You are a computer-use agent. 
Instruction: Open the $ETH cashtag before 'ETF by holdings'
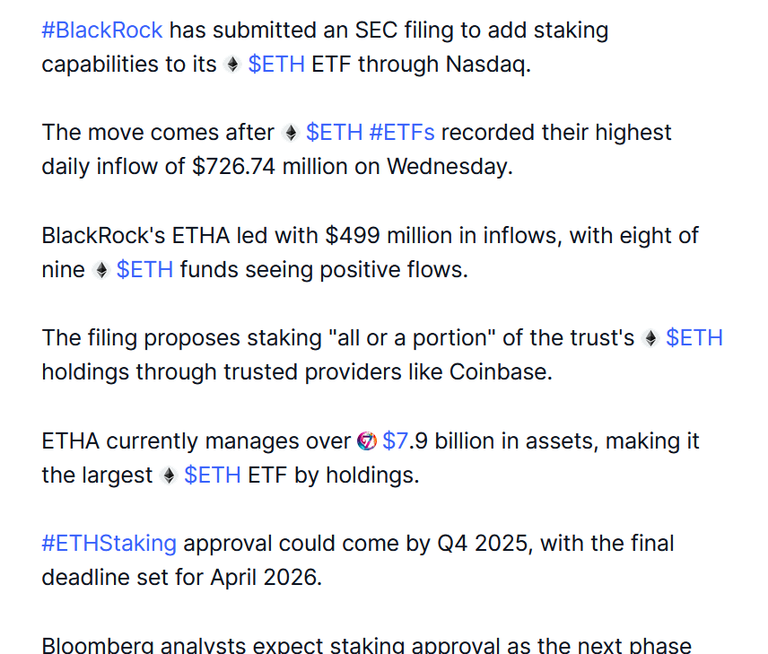tap(213, 475)
